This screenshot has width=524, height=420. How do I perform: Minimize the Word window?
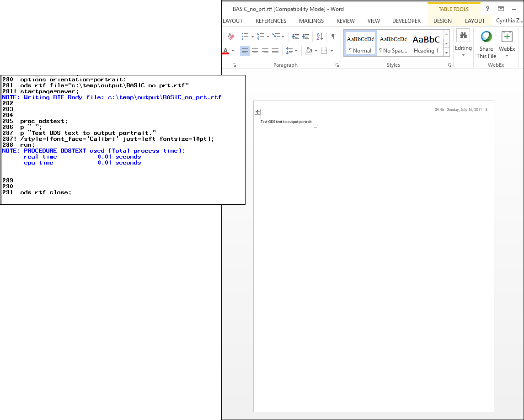pyautogui.click(x=514, y=9)
